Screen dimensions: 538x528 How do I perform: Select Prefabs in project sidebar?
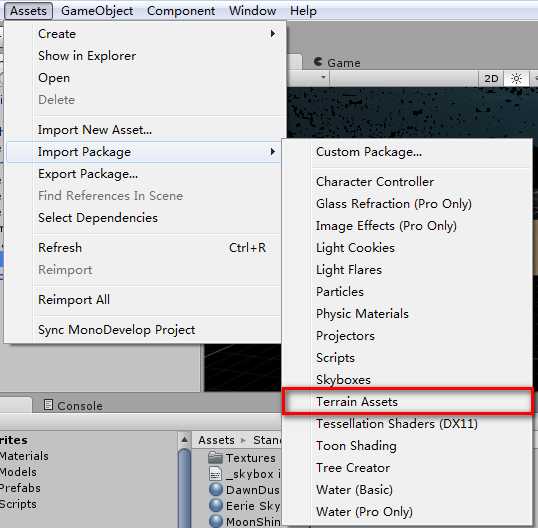click(20, 488)
